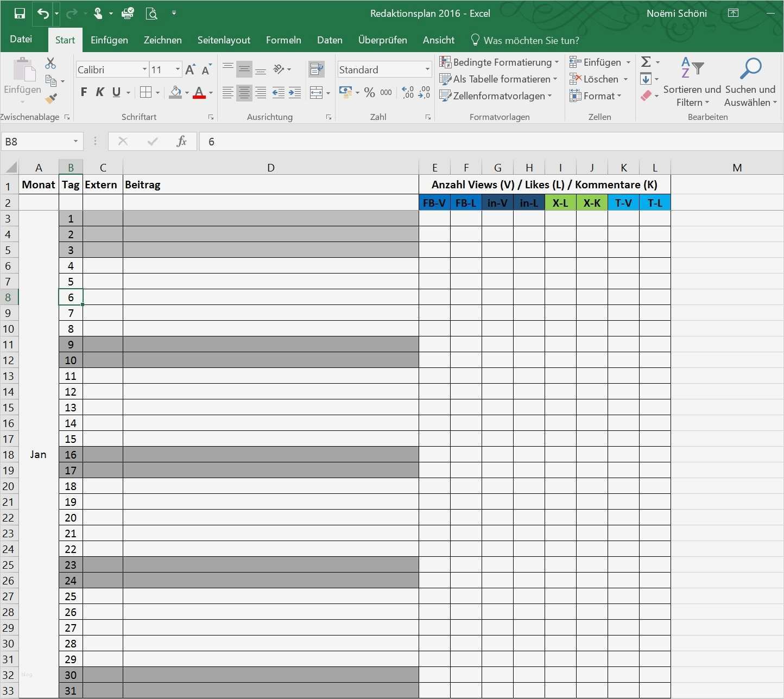Click the Save icon in quick access toolbar

click(x=19, y=13)
